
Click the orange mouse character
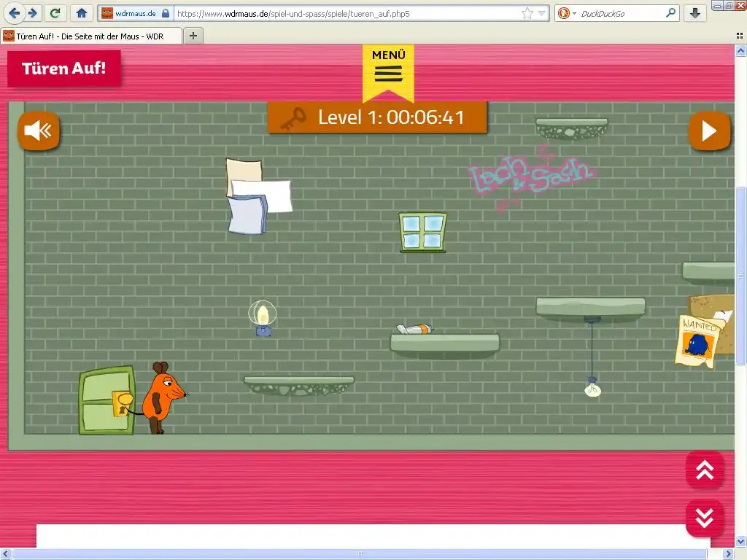[x=163, y=397]
